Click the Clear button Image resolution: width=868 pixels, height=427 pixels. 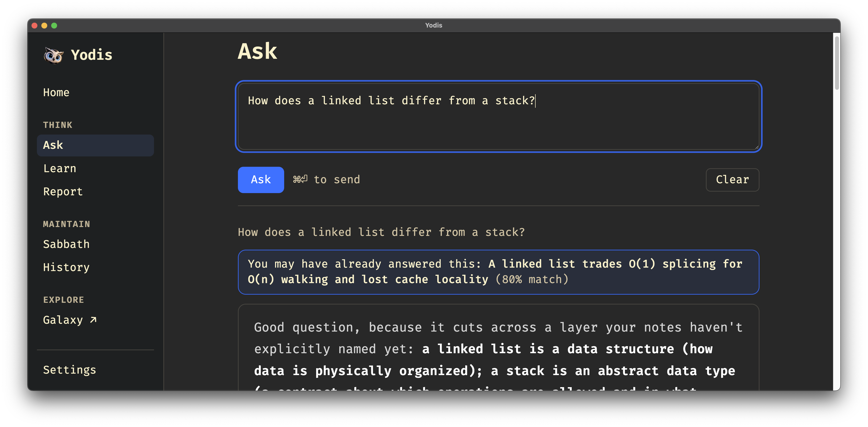click(x=732, y=180)
